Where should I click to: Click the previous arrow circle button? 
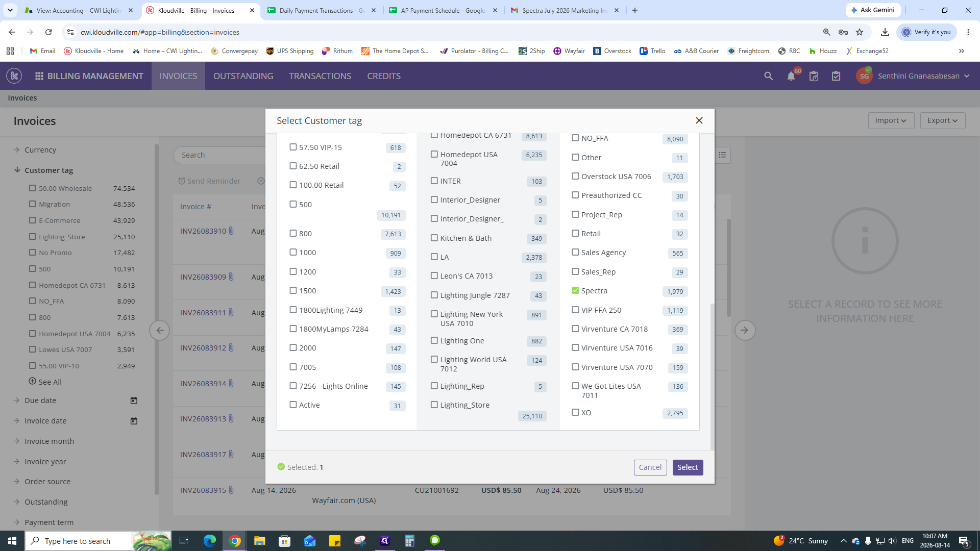click(x=160, y=330)
